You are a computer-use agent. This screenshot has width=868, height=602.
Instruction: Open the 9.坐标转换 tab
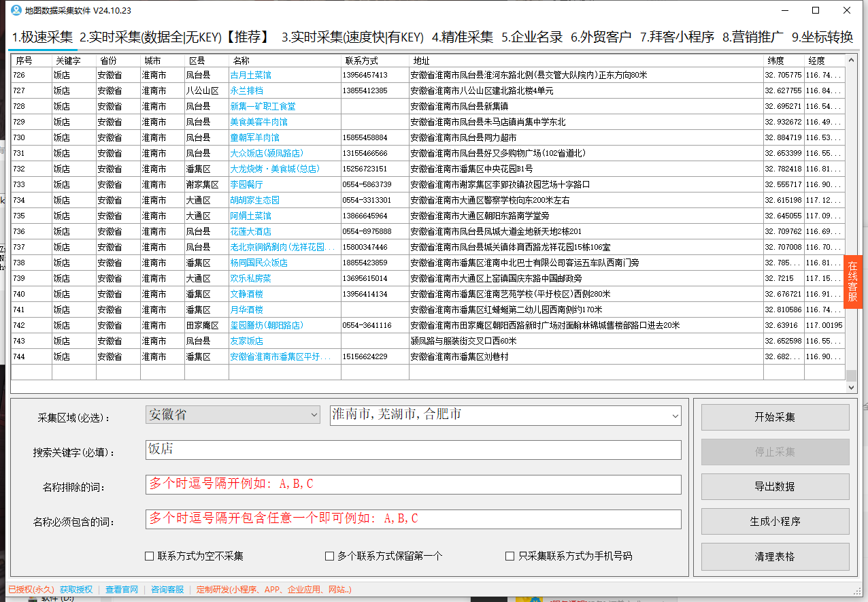pos(824,38)
